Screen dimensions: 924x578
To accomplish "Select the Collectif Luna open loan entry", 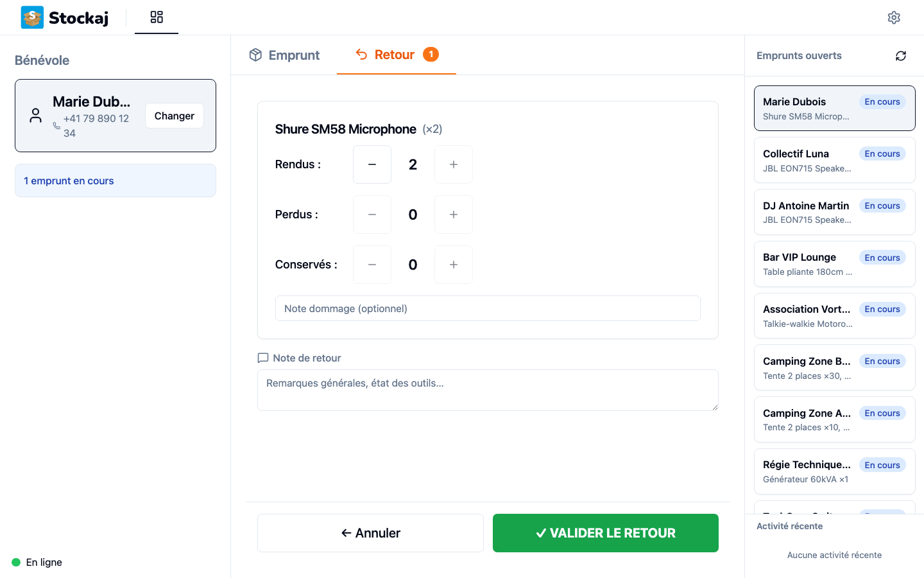I will click(834, 160).
